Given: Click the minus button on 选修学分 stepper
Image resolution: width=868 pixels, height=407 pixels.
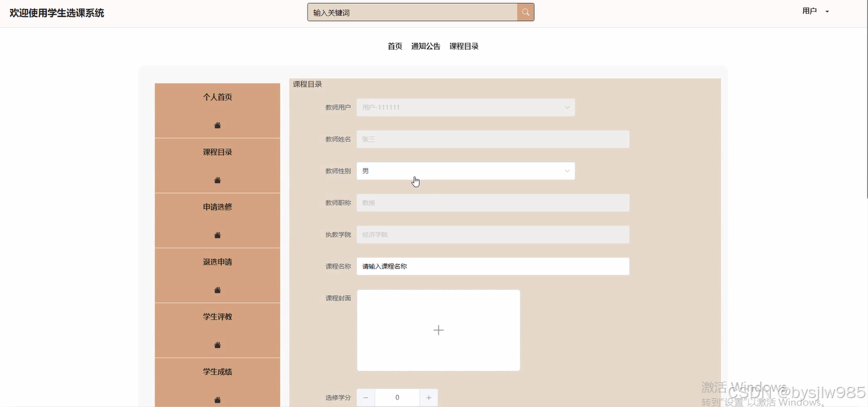Looking at the screenshot, I should click(x=365, y=397).
